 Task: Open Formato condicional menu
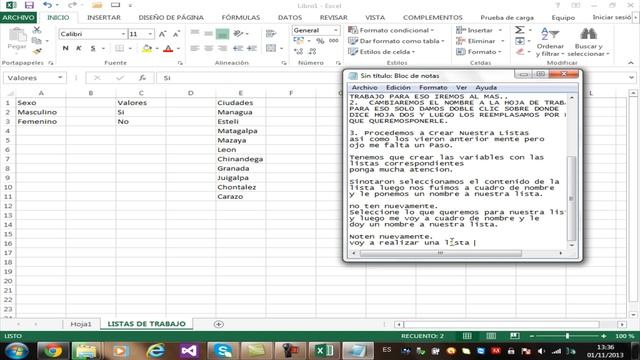pyautogui.click(x=391, y=30)
